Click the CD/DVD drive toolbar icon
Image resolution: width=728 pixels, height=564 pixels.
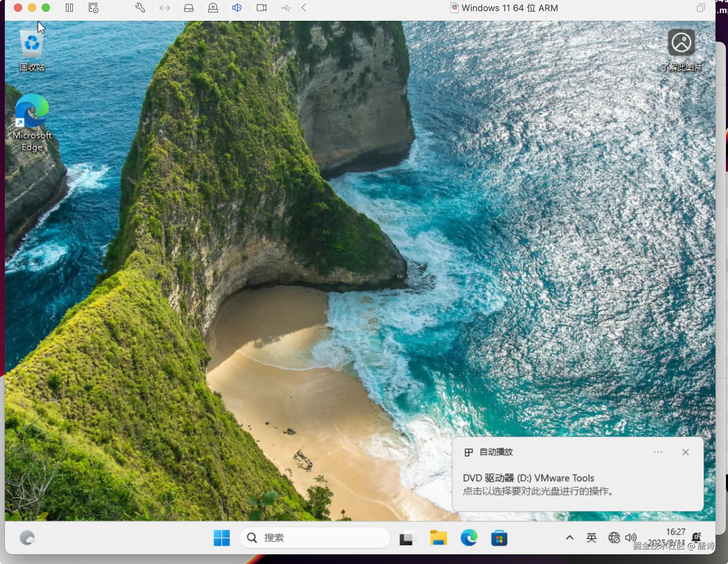pos(213,8)
